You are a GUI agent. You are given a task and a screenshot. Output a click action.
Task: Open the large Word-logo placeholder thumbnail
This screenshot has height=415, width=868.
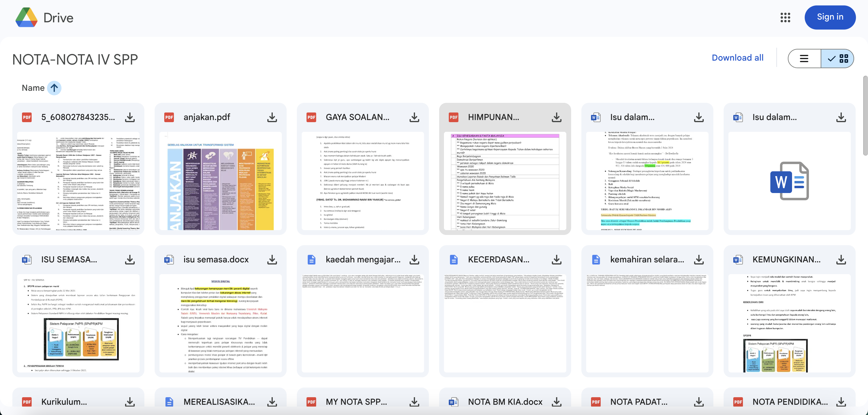click(789, 181)
